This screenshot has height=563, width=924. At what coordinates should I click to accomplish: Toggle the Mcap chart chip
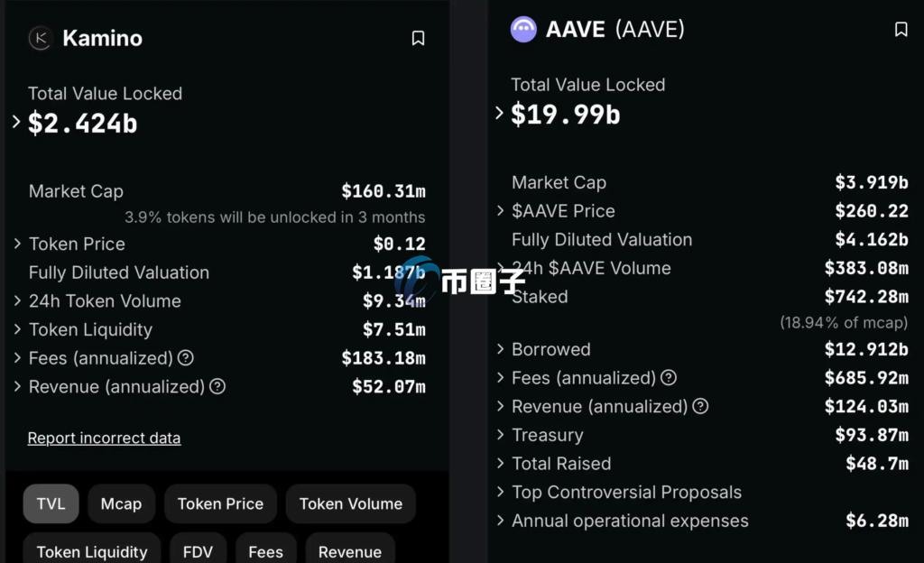pos(121,504)
